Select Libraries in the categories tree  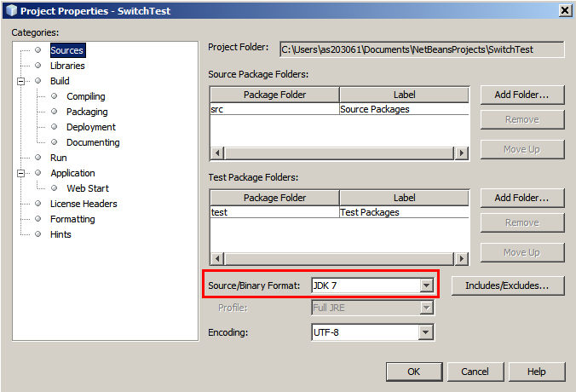[x=66, y=66]
